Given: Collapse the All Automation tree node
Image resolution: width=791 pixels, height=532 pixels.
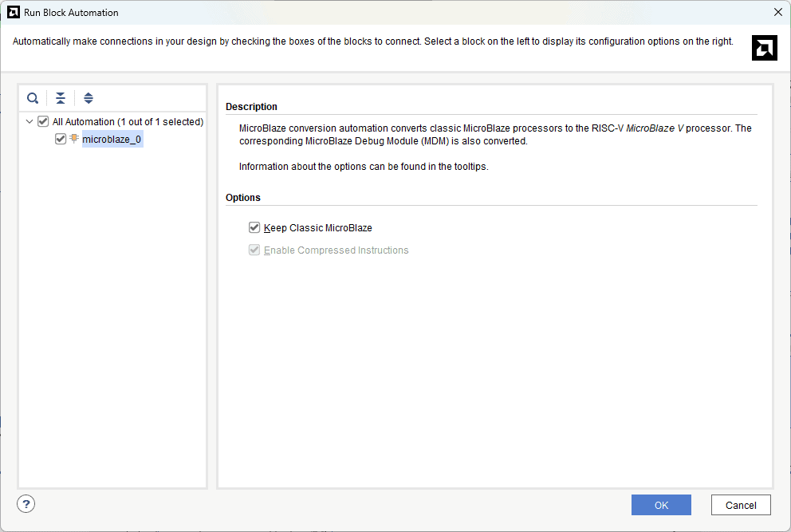Looking at the screenshot, I should 30,122.
